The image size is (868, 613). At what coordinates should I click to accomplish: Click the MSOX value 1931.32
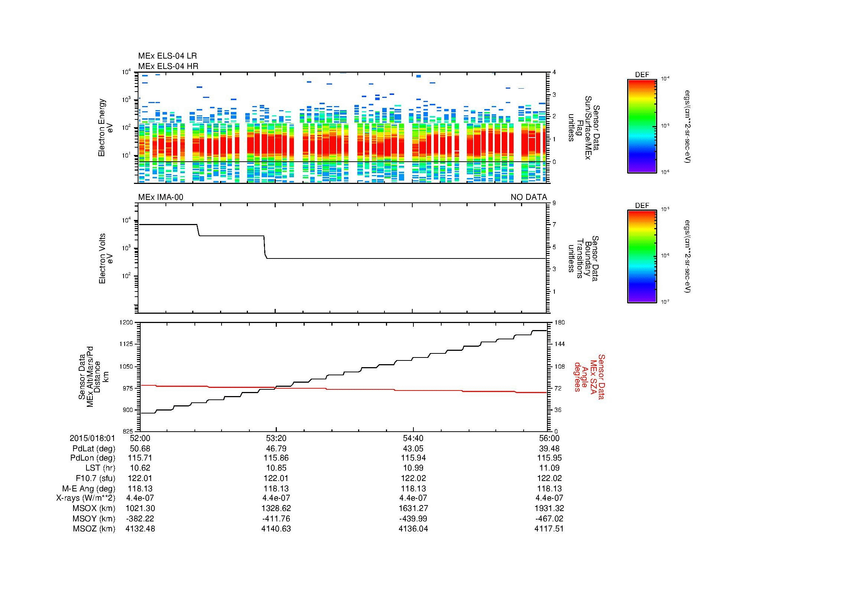(549, 508)
